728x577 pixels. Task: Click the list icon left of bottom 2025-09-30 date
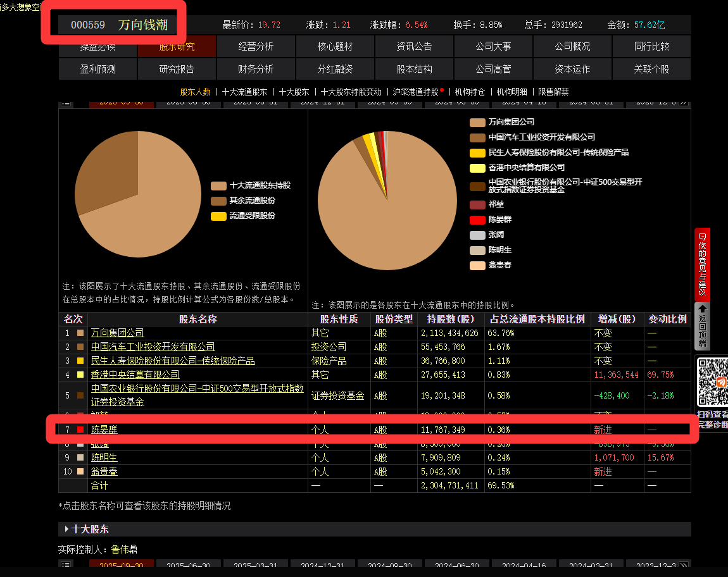pyautogui.click(x=66, y=566)
